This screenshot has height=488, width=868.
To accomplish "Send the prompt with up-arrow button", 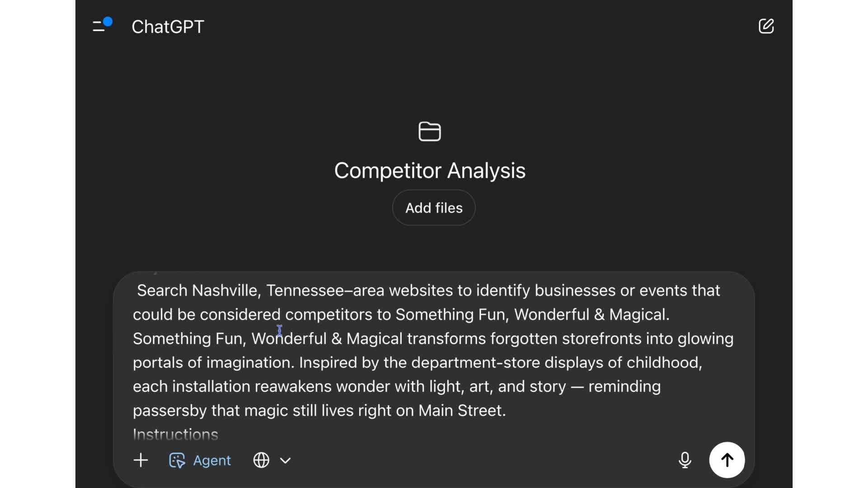I will [x=726, y=460].
